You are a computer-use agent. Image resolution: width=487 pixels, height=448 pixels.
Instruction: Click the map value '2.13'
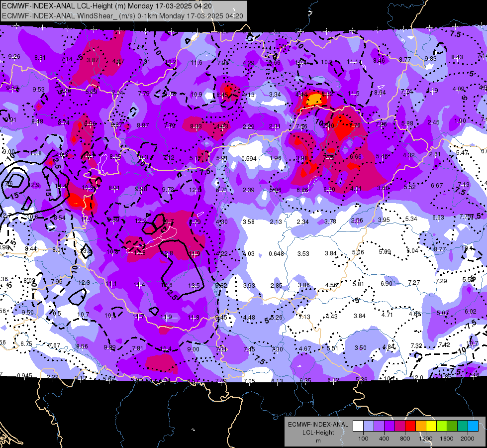point(276,222)
